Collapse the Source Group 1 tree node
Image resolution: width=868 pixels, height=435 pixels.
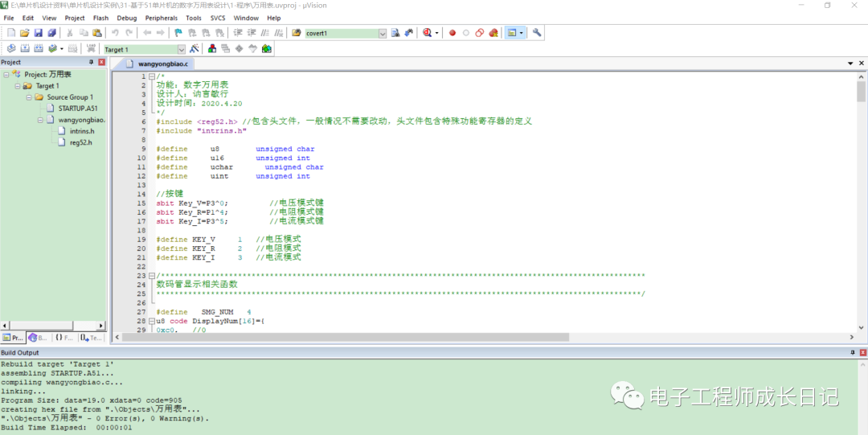28,97
